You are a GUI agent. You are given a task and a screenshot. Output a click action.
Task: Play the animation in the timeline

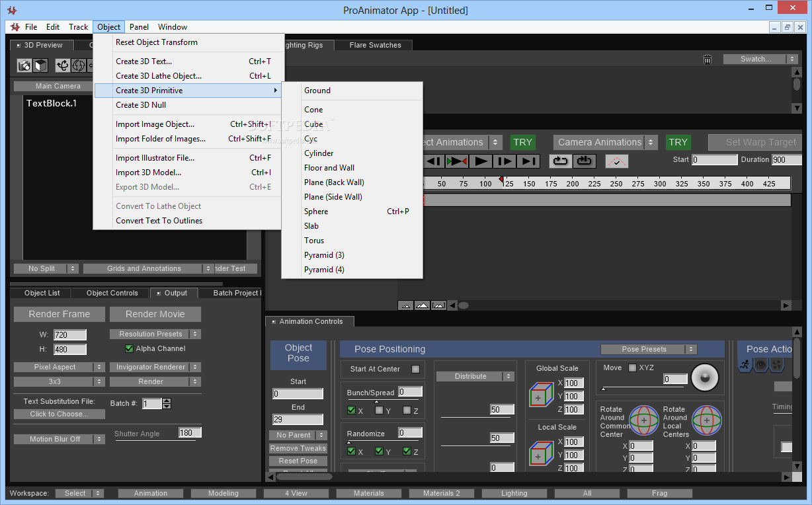coord(481,161)
